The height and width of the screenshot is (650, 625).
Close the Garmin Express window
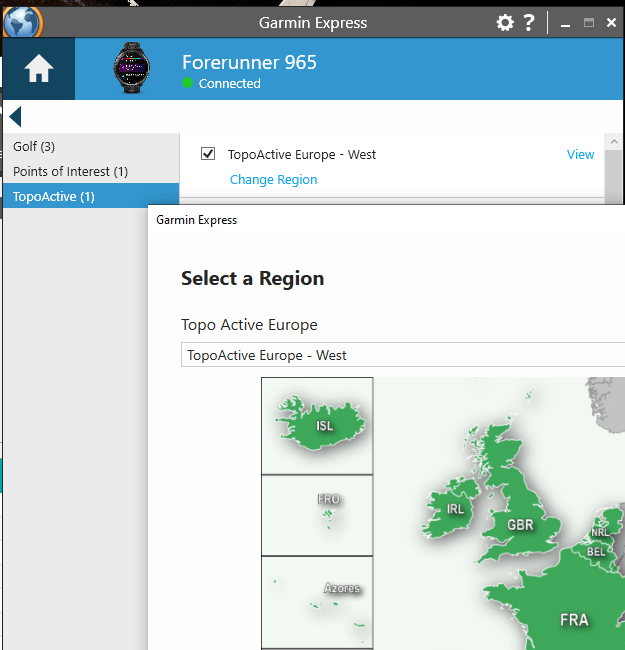click(x=611, y=22)
